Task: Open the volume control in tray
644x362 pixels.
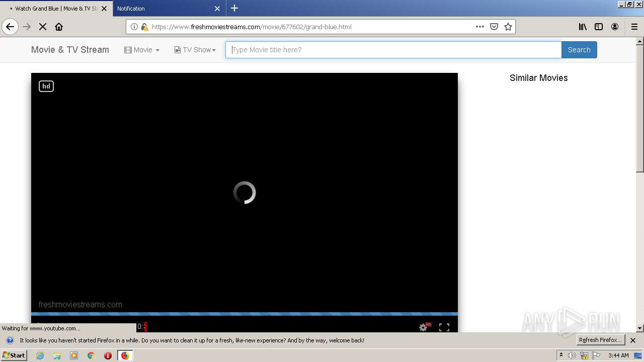Action: pyautogui.click(x=572, y=355)
